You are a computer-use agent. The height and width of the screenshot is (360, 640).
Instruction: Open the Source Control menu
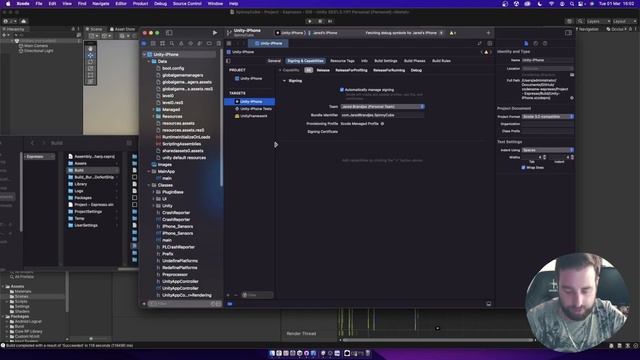tap(187, 4)
